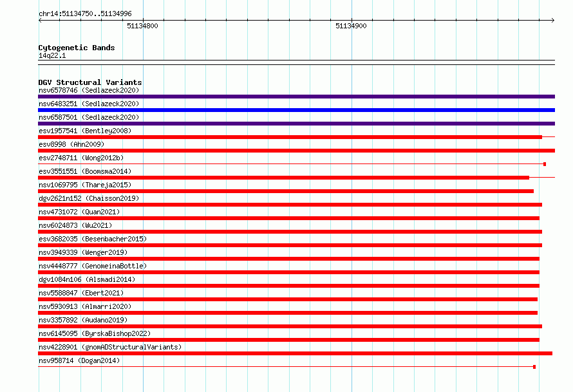Click the red bar for nsv6024873
The width and height of the screenshot is (573, 392).
[290, 232]
